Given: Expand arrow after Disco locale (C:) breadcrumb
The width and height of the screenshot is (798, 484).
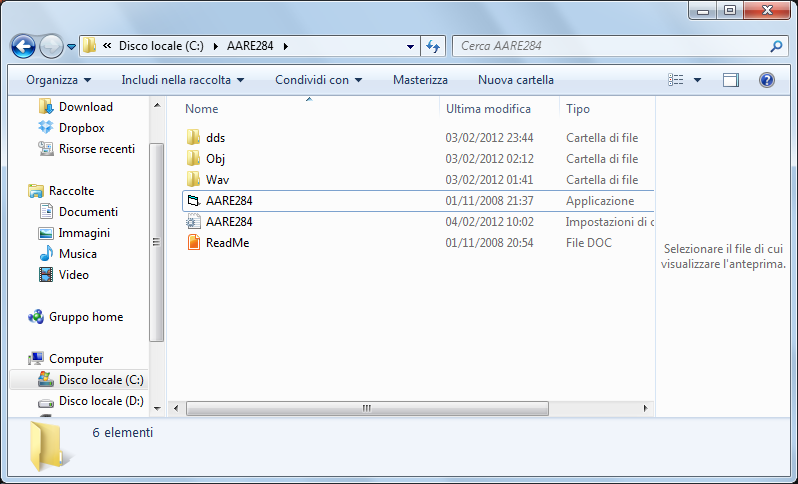Looking at the screenshot, I should 216,46.
